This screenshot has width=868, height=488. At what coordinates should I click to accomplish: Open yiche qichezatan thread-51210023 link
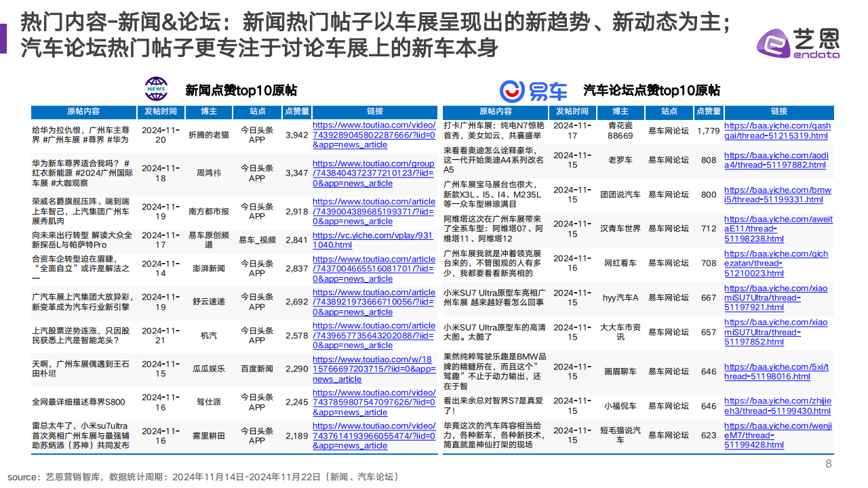tap(776, 264)
